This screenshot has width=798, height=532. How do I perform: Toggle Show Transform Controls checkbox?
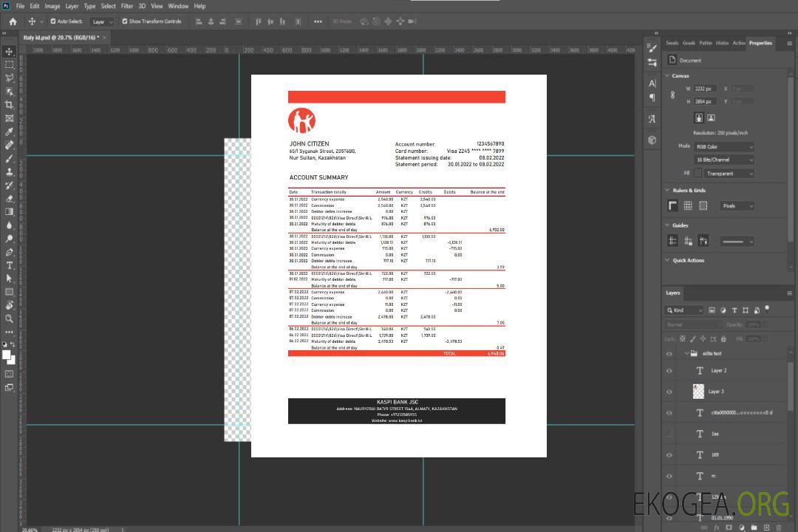125,21
